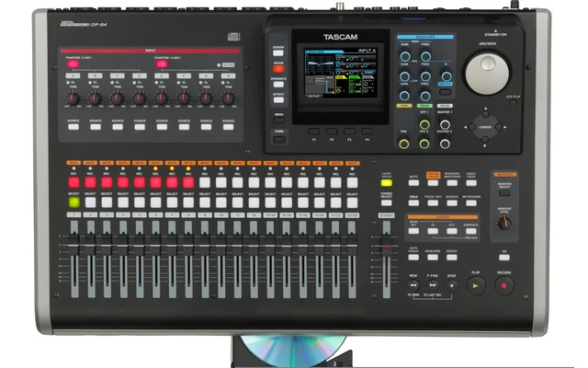Grab the fader for track 1
Image resolution: width=588 pixels, height=368 pixels.
pyautogui.click(x=73, y=247)
